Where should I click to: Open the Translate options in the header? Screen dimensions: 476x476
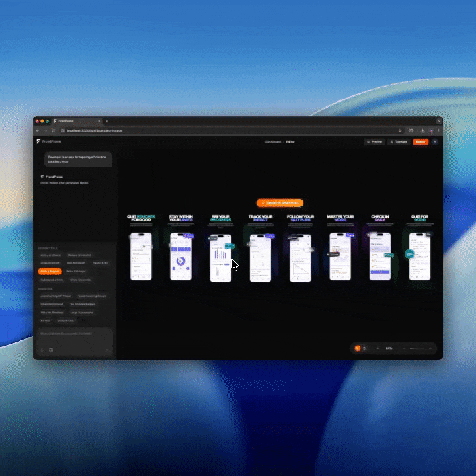399,141
